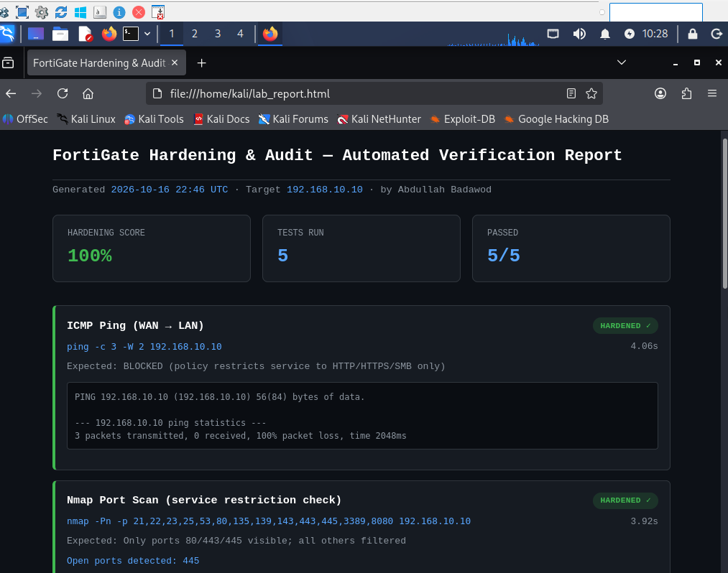Click the generated date 2026-10-16 22:46 UTC

170,190
